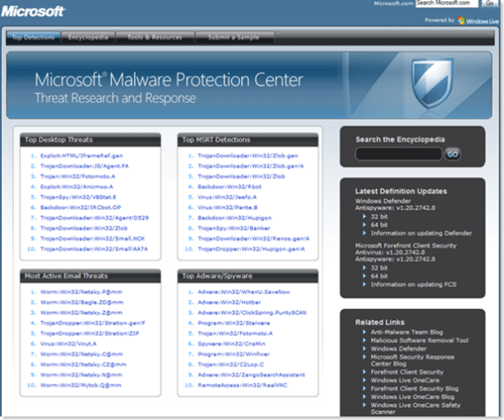This screenshot has height=420, width=504.
Task: Open Adware:Win32/Hotbar link
Action: (229, 303)
